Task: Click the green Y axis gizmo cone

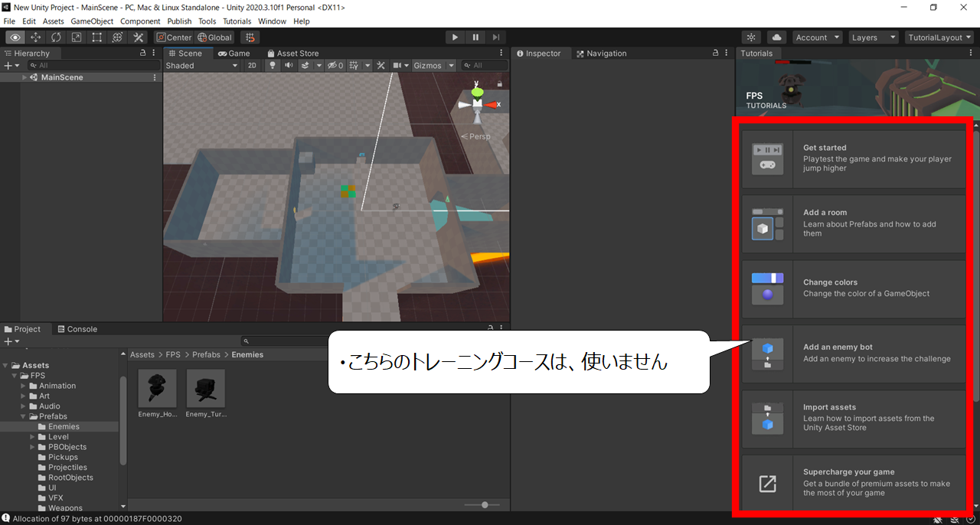Action: click(477, 91)
